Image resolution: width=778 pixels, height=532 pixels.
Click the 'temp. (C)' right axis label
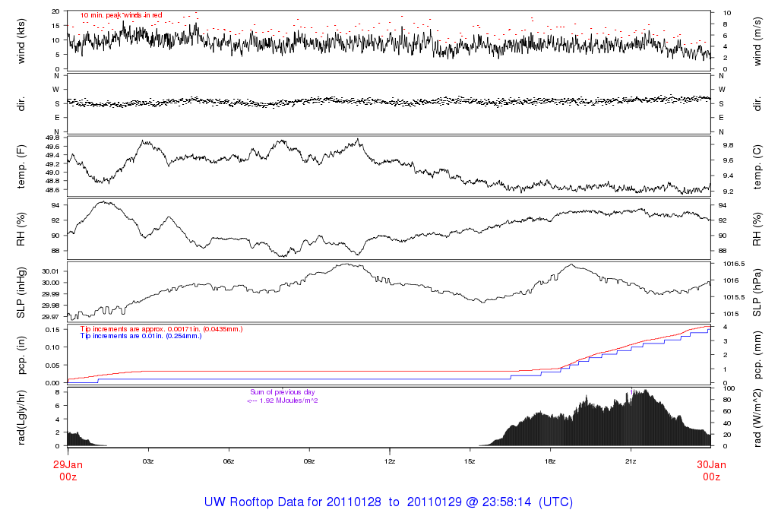(757, 166)
